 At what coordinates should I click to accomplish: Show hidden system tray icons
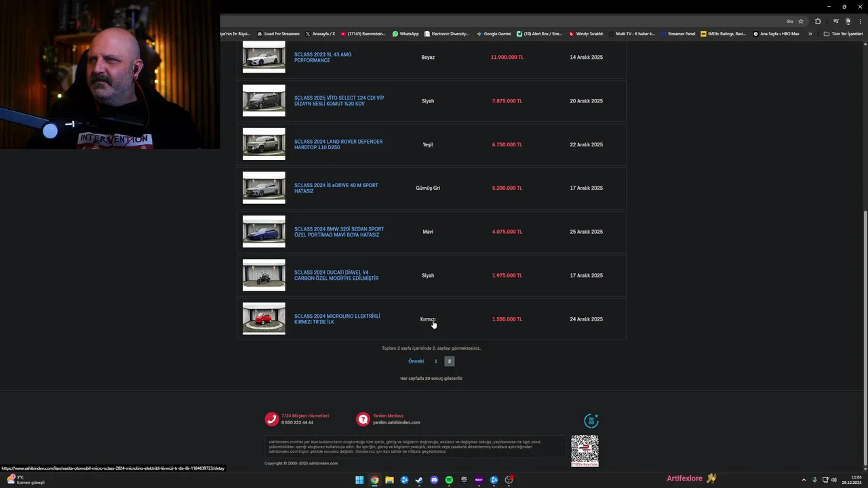804,480
